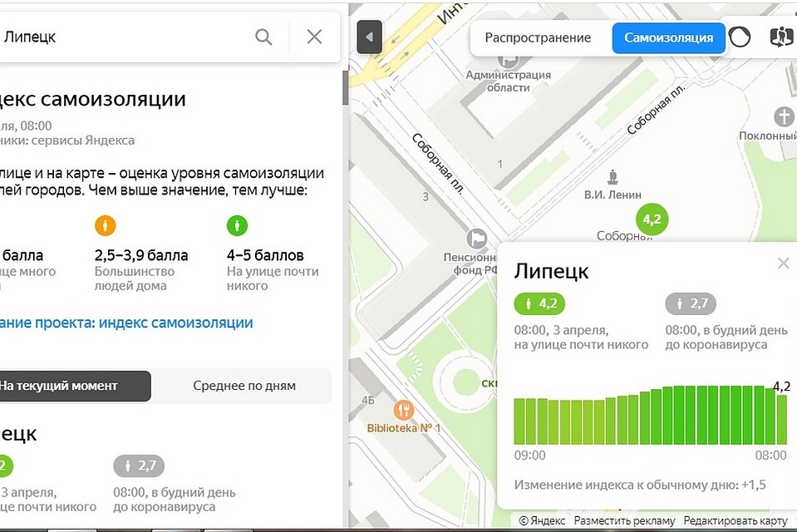Click the circle layer icon next to Самоизоляция

740,37
